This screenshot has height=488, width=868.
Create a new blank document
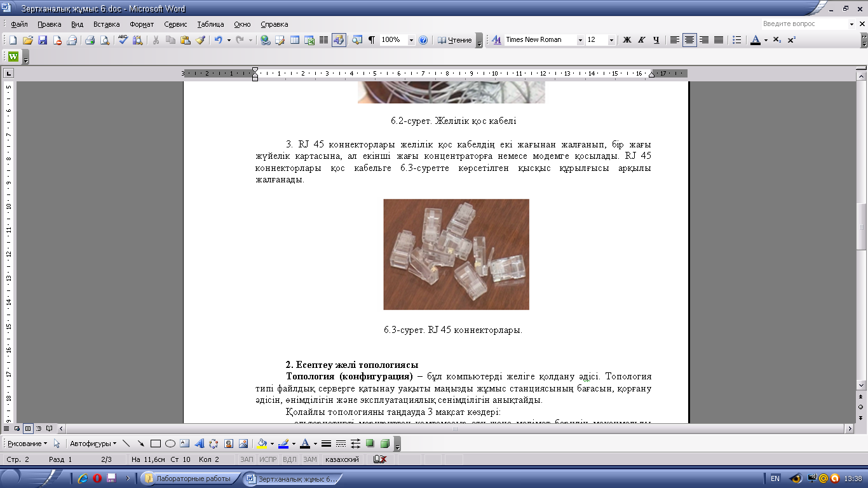tap(12, 40)
